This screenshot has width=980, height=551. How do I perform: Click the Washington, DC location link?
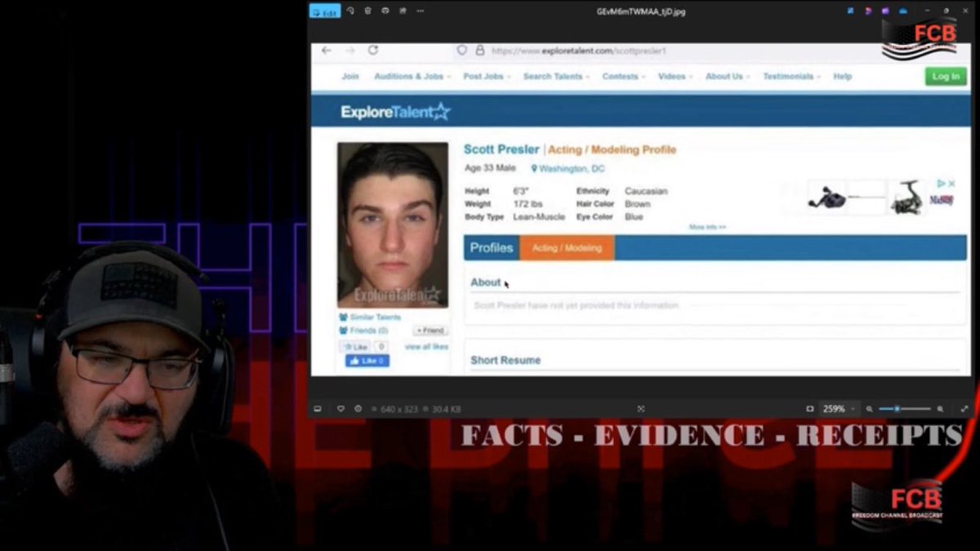coord(568,169)
